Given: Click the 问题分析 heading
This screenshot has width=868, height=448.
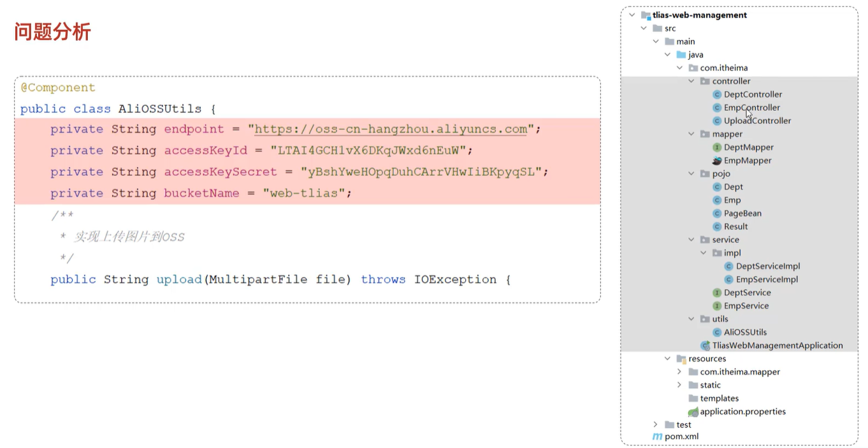Looking at the screenshot, I should (53, 31).
